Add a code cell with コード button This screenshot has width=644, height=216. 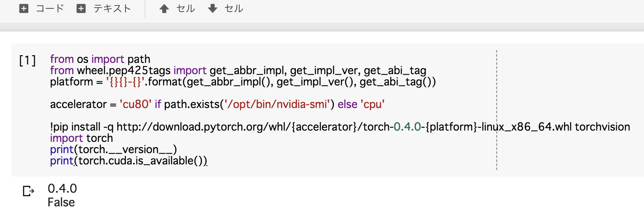point(42,8)
